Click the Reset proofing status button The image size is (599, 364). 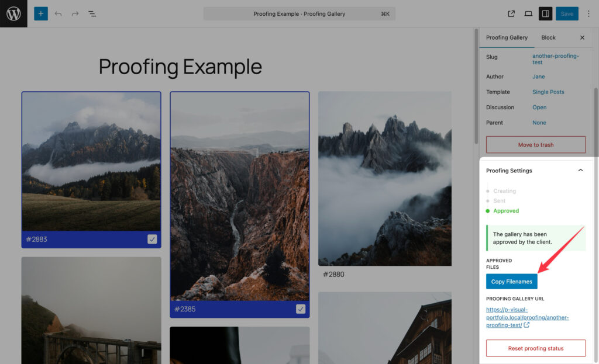tap(535, 348)
